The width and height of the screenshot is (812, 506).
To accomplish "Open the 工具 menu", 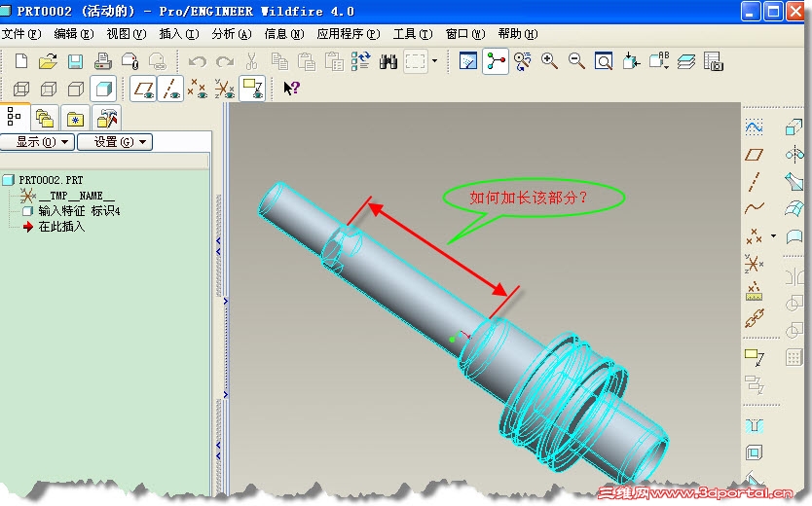I will pos(413,34).
